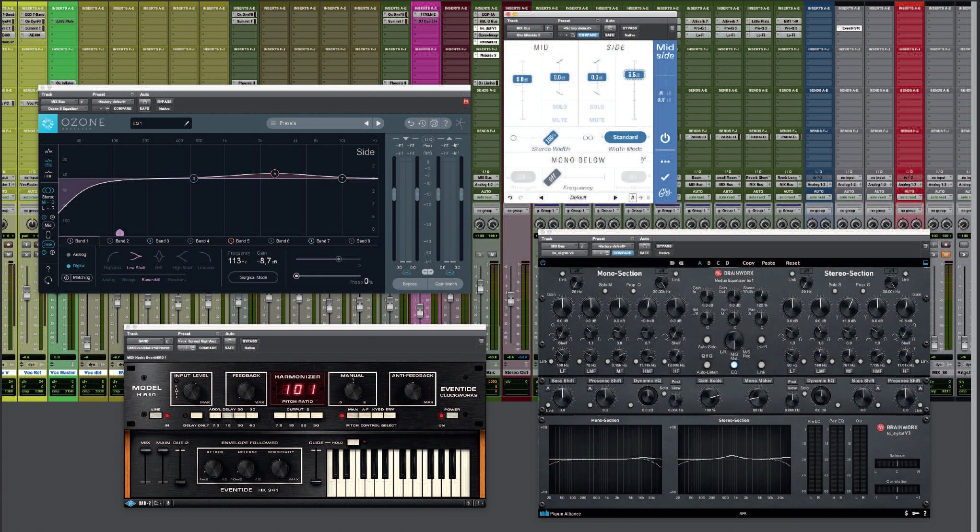Click the Standard Width Mode button
Image resolution: width=980 pixels, height=532 pixels.
click(625, 137)
